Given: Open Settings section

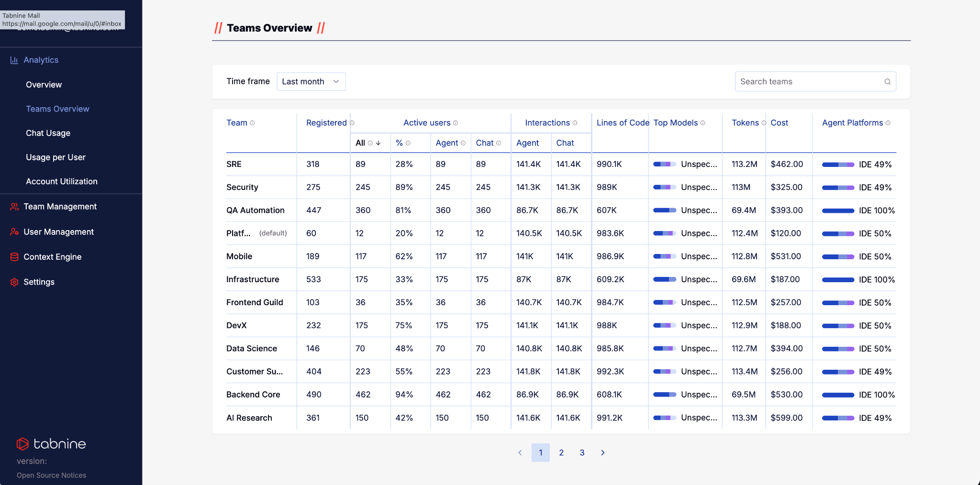Looking at the screenshot, I should (39, 282).
